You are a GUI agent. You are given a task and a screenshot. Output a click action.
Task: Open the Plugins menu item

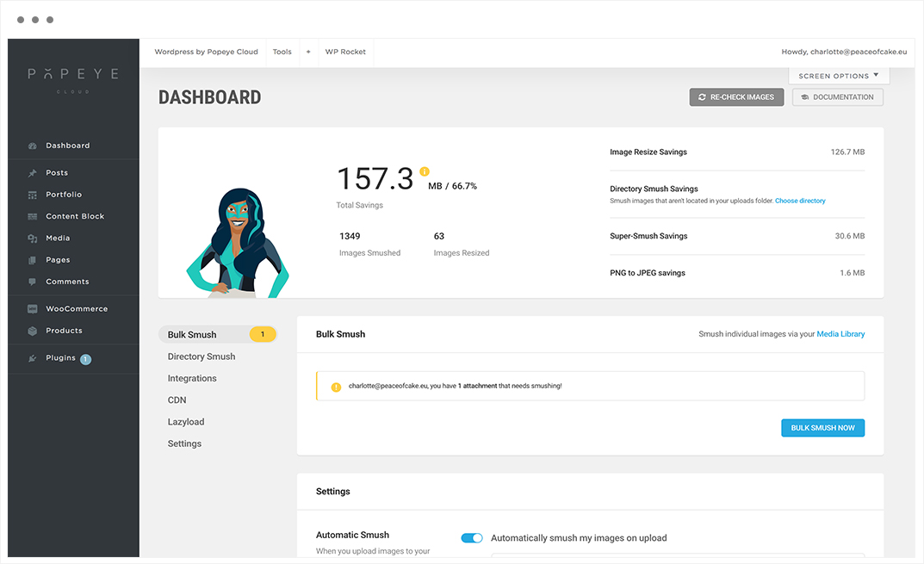coord(60,357)
